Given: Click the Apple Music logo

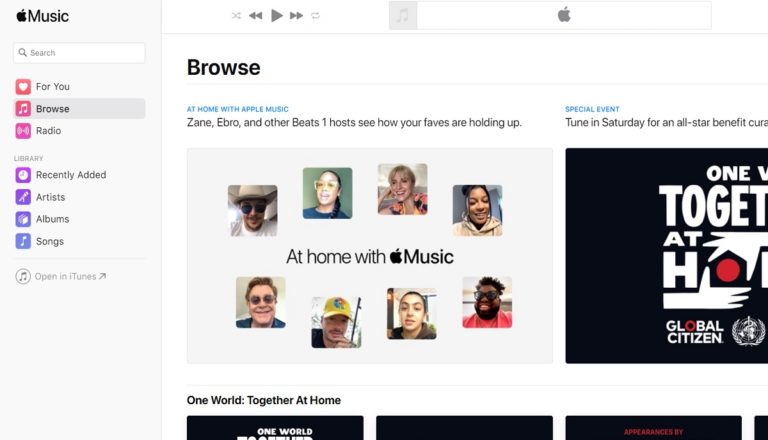Looking at the screenshot, I should (43, 16).
